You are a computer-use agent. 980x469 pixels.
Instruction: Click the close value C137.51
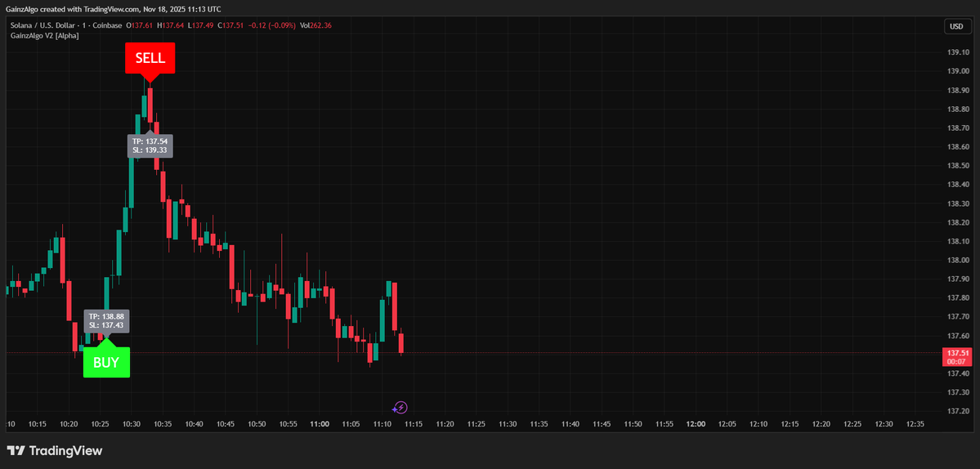(x=230, y=25)
